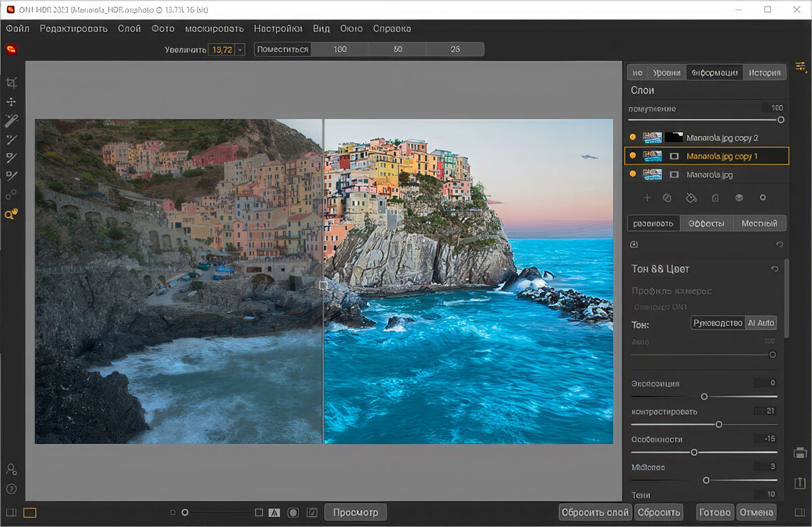The width and height of the screenshot is (812, 527).
Task: Click the Готово button
Action: click(x=715, y=512)
